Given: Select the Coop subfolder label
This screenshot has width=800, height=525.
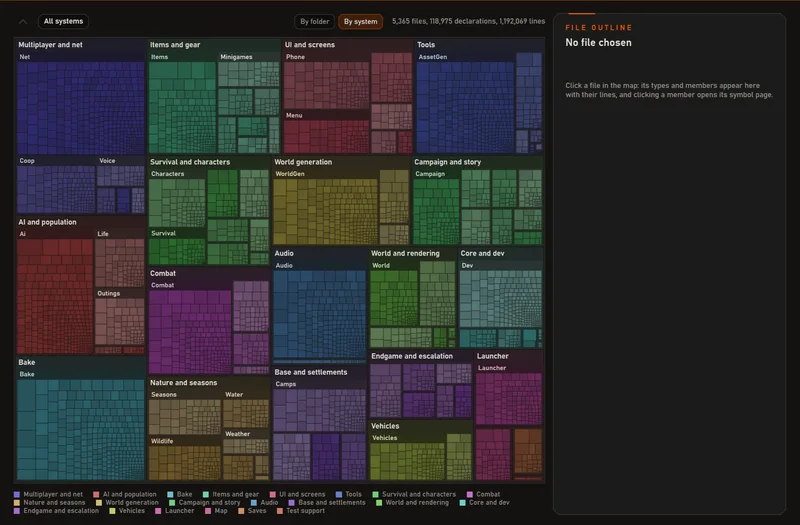Looking at the screenshot, I should tap(27, 161).
